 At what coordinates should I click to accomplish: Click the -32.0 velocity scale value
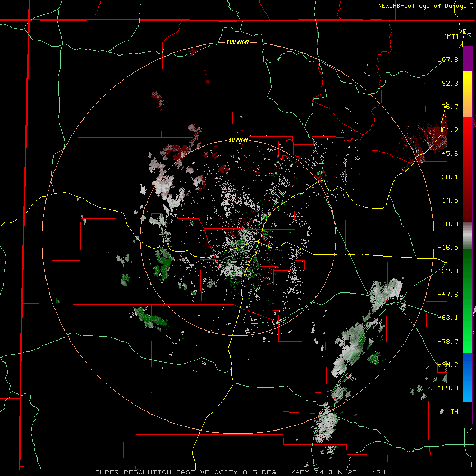[x=448, y=271]
